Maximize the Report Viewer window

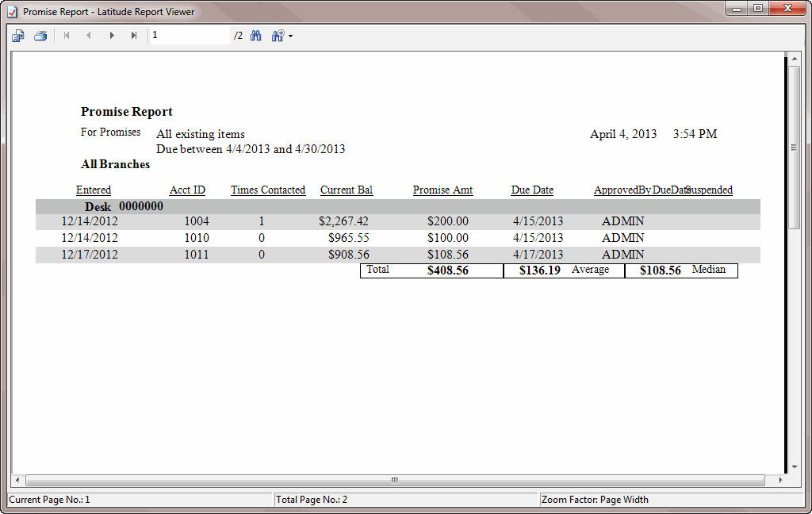[x=758, y=9]
